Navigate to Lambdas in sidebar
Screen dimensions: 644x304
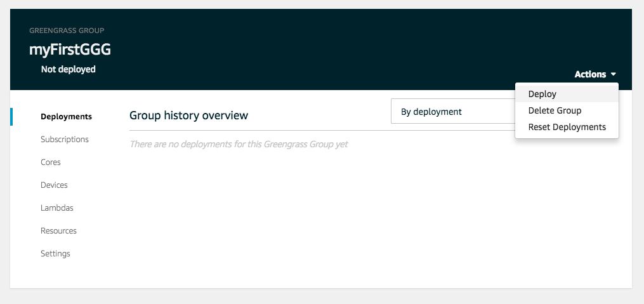(56, 208)
